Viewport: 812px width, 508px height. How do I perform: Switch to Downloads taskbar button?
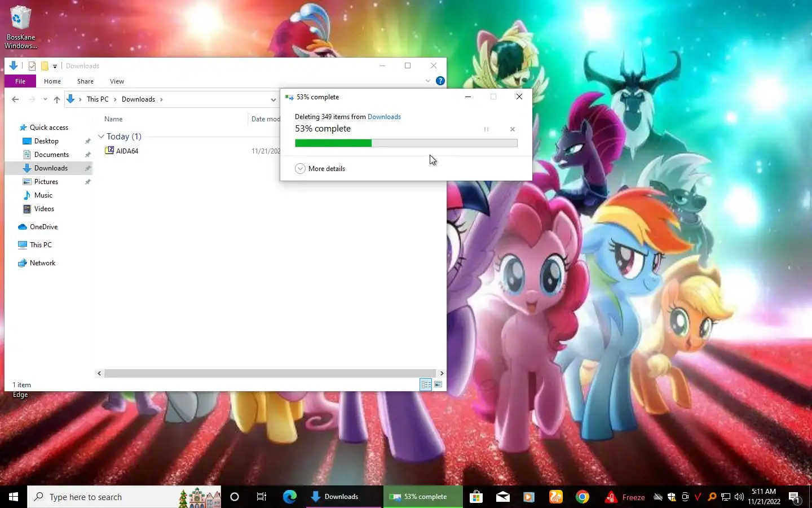[x=343, y=497]
